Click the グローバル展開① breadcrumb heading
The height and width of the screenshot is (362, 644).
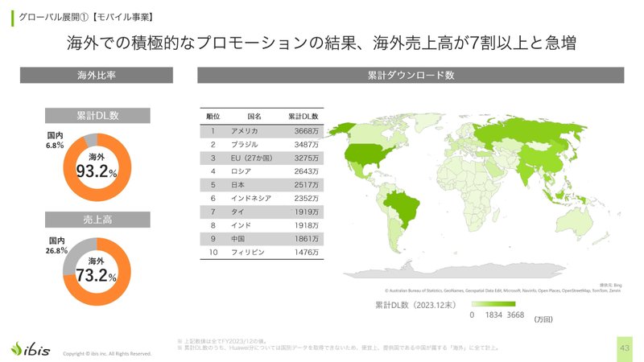click(86, 17)
